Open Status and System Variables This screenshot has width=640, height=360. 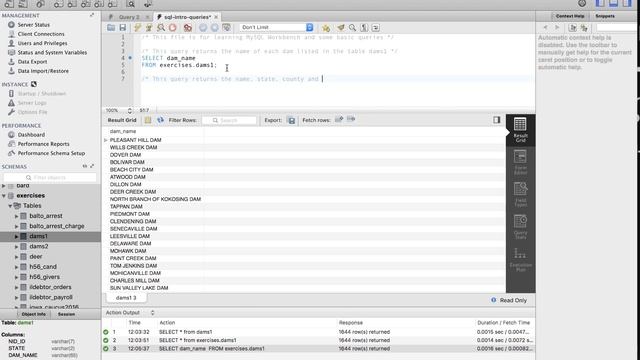coord(52,52)
